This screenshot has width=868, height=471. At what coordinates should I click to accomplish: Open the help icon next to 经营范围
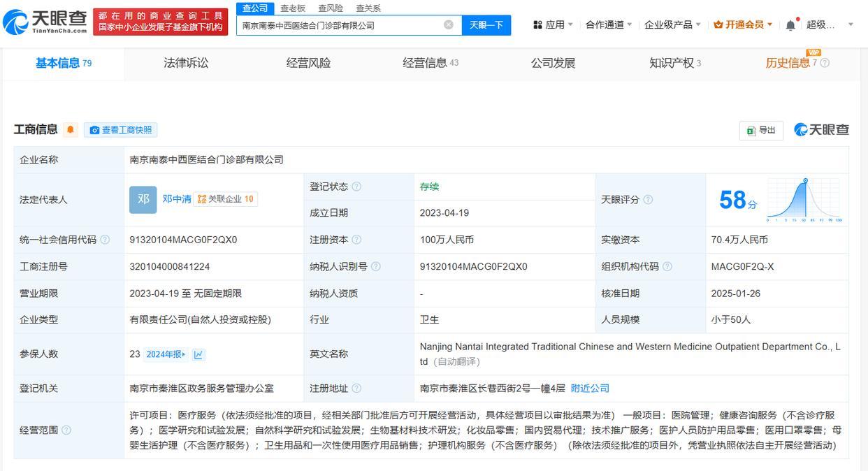pos(66,430)
